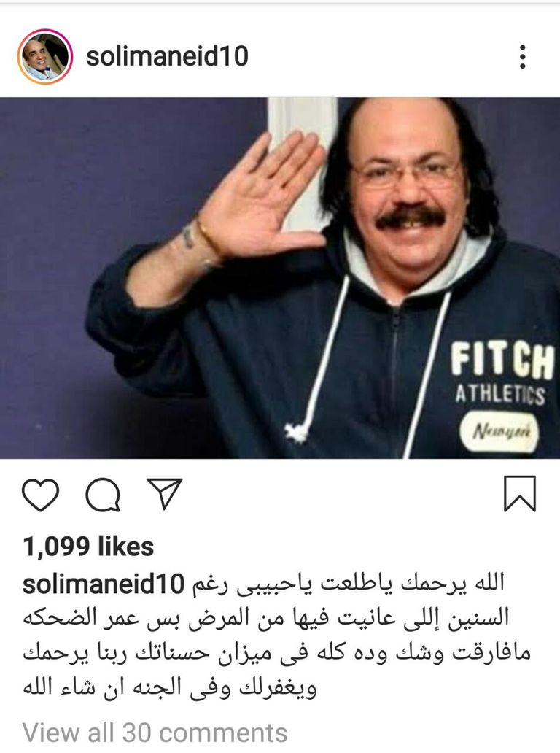Like the post with the heart icon
This screenshot has width=560, height=753.
[41, 494]
